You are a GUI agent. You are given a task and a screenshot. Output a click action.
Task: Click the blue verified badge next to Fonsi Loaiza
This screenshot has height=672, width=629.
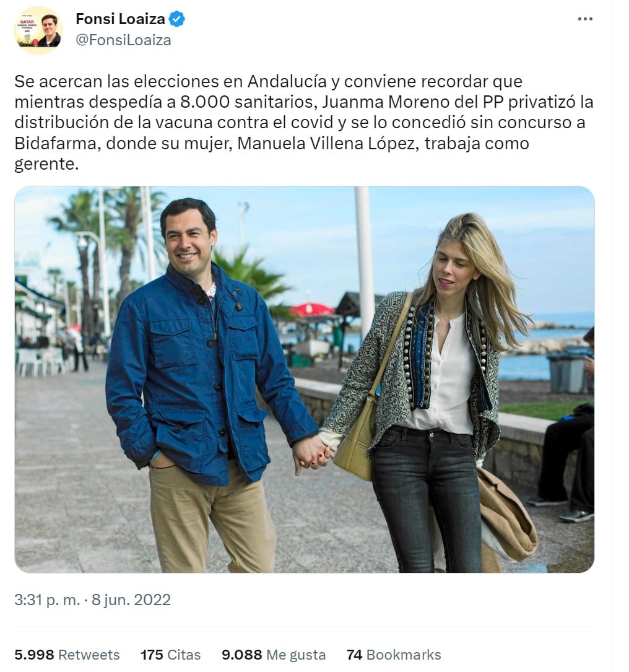pos(177,19)
